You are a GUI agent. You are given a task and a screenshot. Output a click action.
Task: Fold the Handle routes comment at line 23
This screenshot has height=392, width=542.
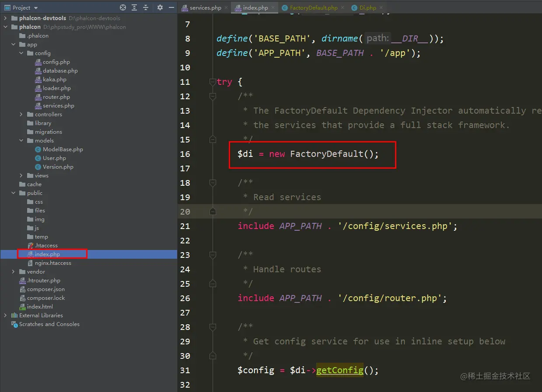coord(213,255)
